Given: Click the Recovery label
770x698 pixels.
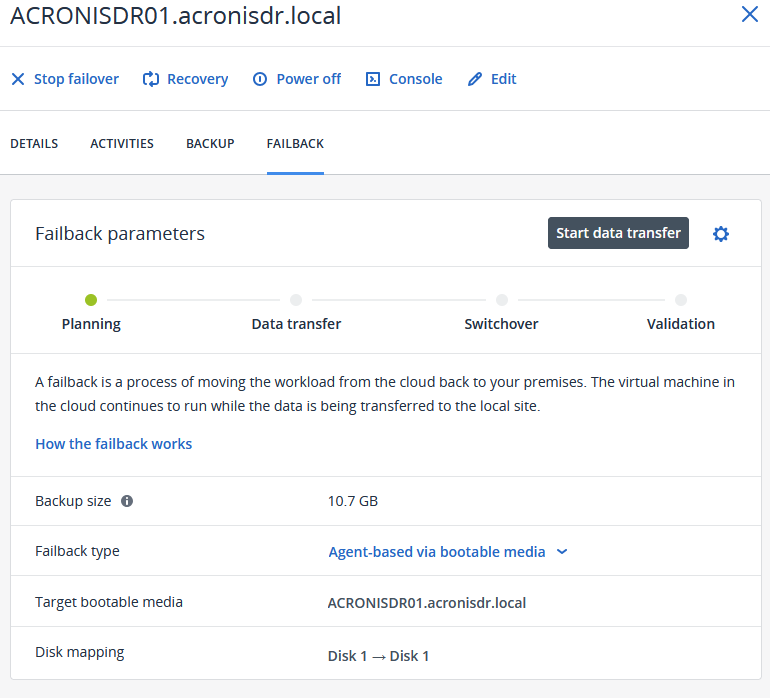Looking at the screenshot, I should tap(197, 79).
